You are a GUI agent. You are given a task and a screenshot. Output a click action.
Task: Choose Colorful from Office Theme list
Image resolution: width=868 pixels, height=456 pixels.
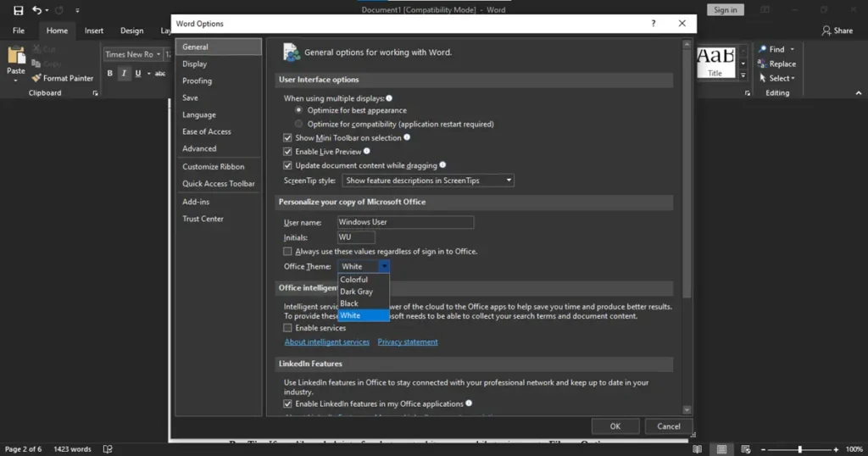click(363, 280)
